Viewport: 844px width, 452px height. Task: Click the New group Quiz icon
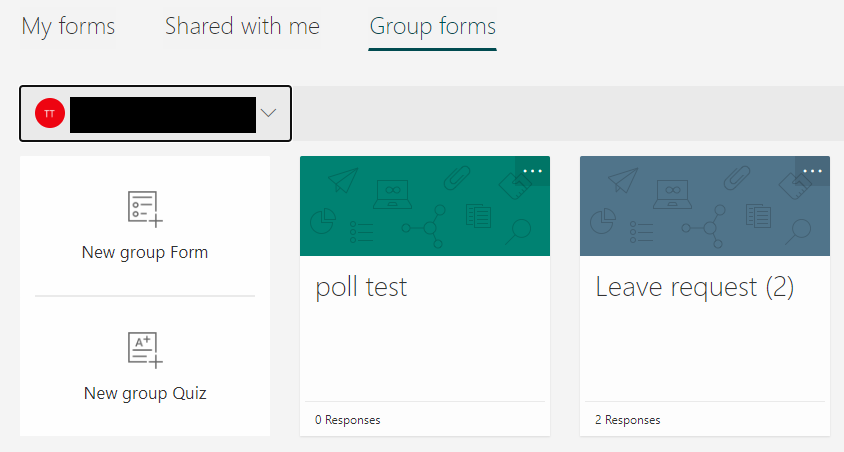pos(145,348)
